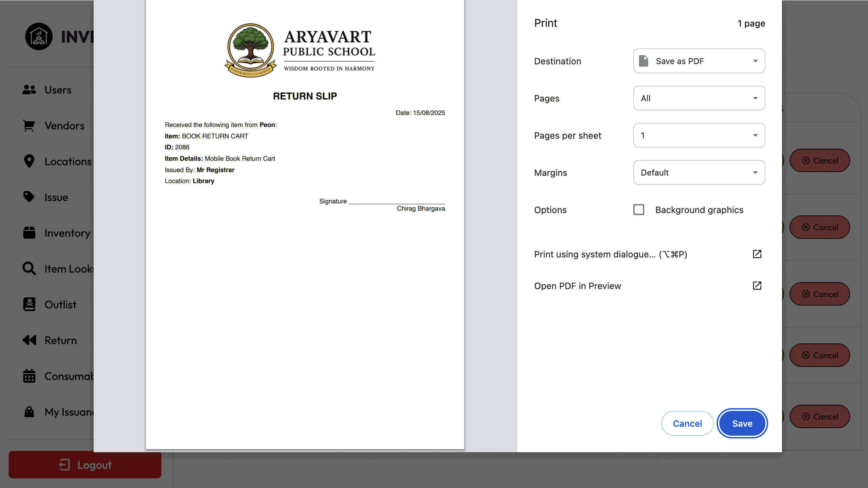The height and width of the screenshot is (488, 868).
Task: Open the Consumables calendar icon
Action: coord(29,376)
